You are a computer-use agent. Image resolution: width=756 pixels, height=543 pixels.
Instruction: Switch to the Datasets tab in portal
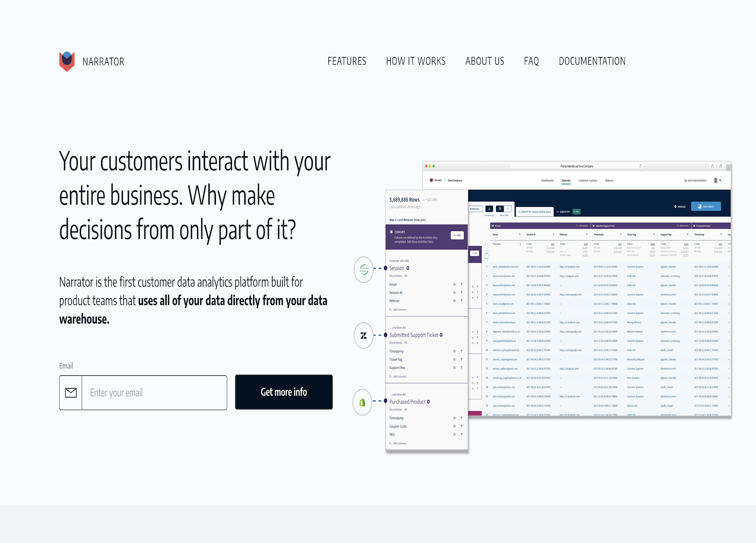point(566,180)
